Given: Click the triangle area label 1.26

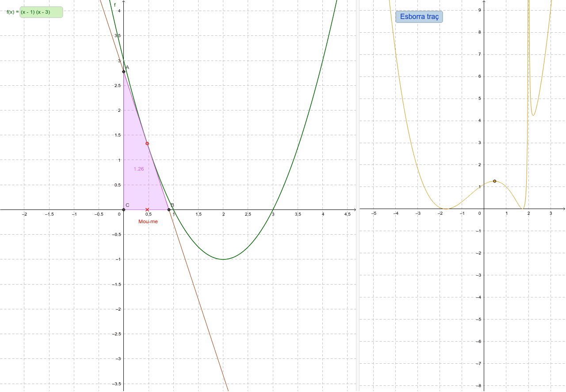Looking at the screenshot, I should tap(139, 169).
